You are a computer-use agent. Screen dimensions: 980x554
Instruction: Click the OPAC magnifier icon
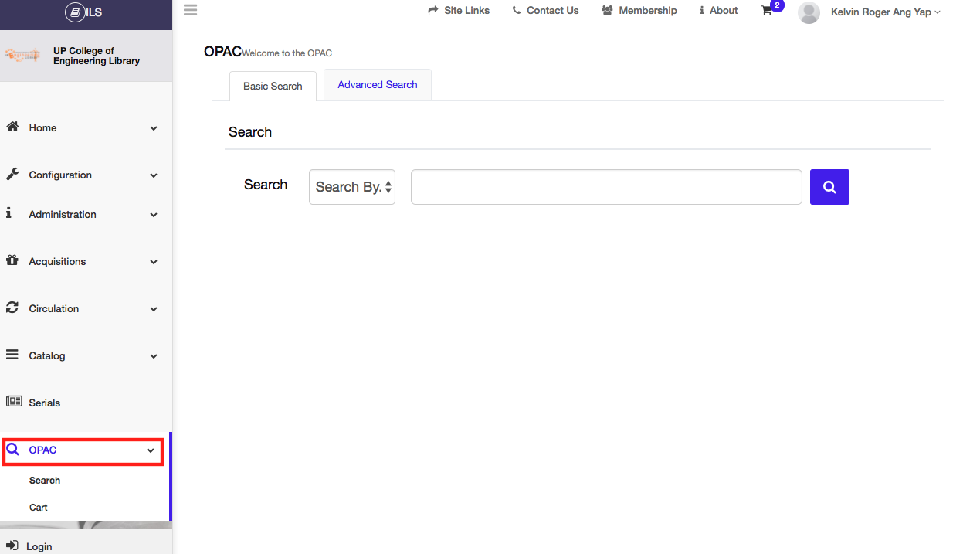12,449
